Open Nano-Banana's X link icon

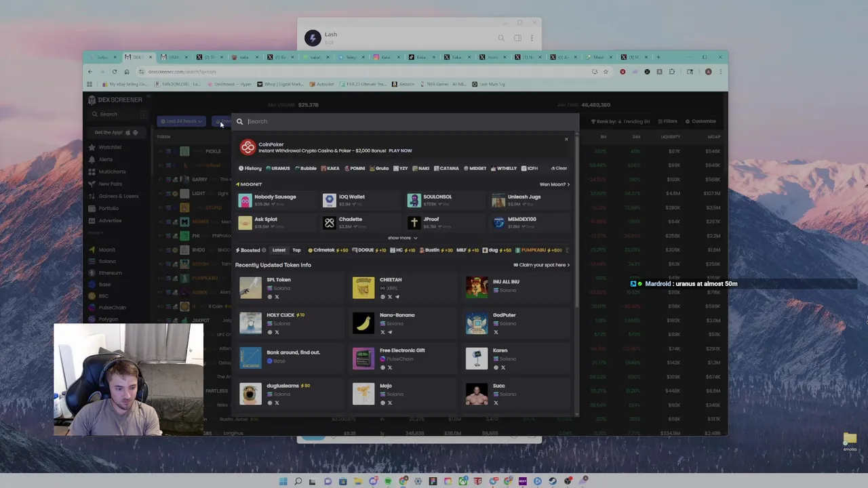tap(382, 332)
